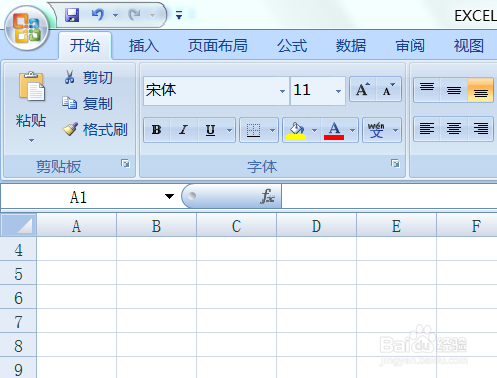Image resolution: width=497 pixels, height=378 pixels.
Task: Switch to the 开始 tab
Action: (x=85, y=46)
